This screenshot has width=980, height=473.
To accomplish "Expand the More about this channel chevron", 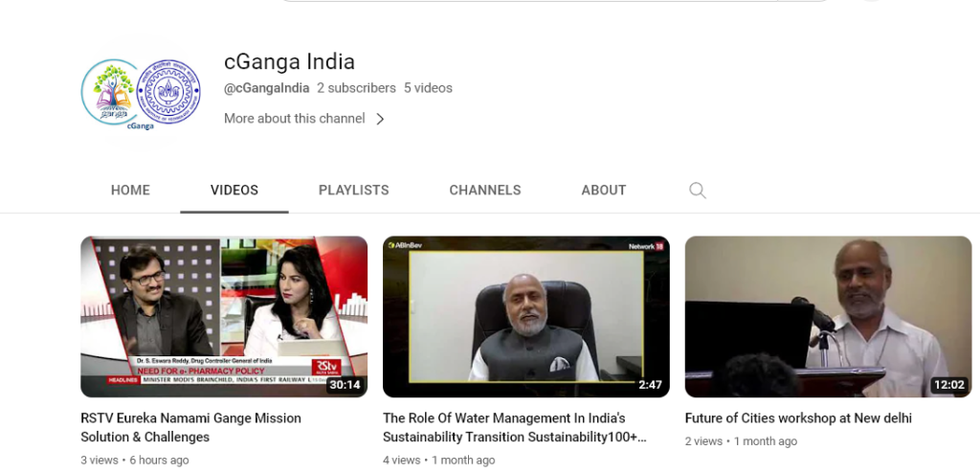I will (x=380, y=119).
